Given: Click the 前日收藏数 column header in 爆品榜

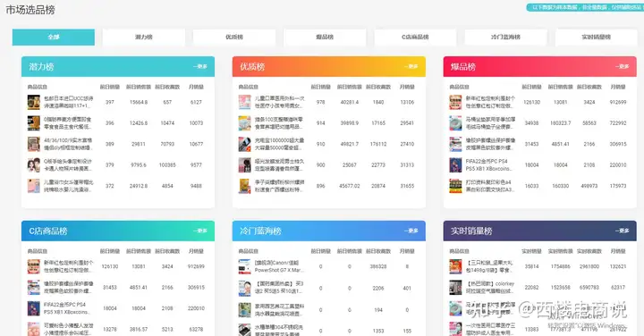Looking at the screenshot, I should pos(589,87).
